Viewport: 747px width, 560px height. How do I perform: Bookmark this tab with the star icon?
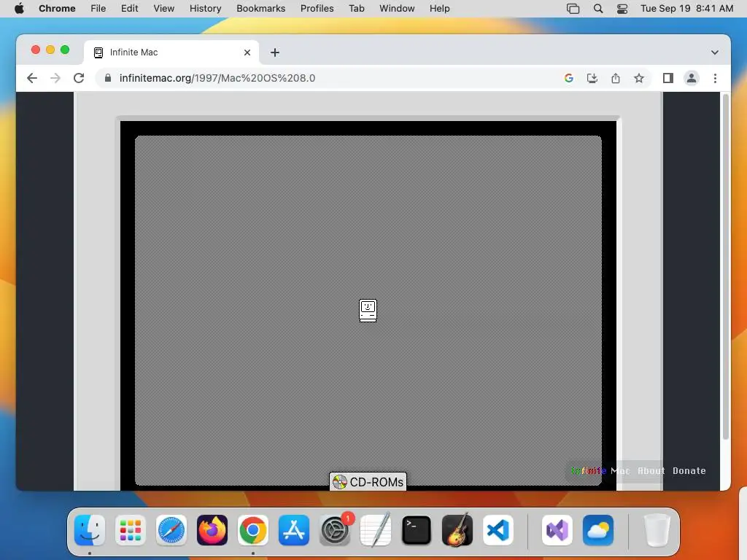[639, 78]
